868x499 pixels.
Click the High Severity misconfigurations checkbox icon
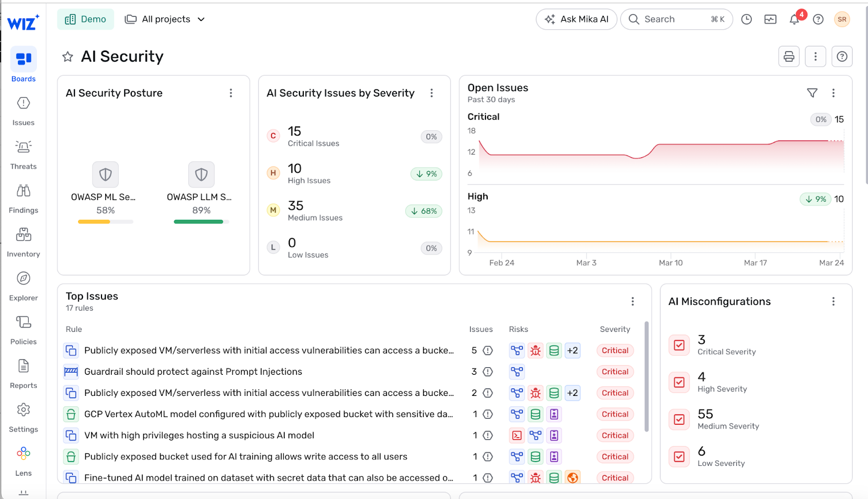pyautogui.click(x=679, y=382)
